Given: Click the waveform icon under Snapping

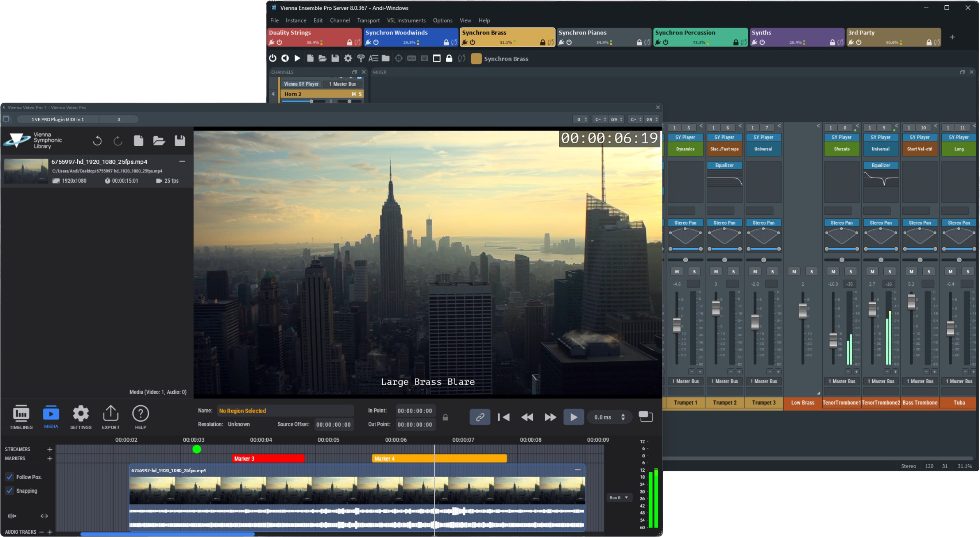Looking at the screenshot, I should point(12,516).
